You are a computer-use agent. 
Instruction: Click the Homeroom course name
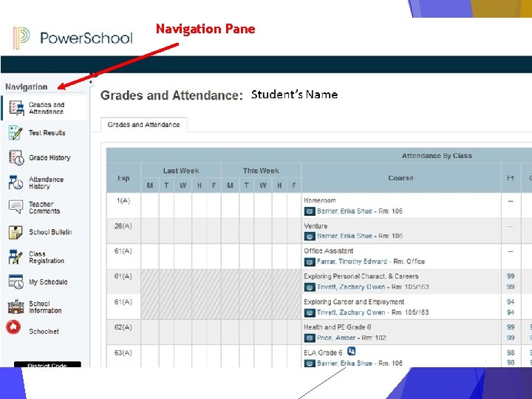(x=320, y=200)
